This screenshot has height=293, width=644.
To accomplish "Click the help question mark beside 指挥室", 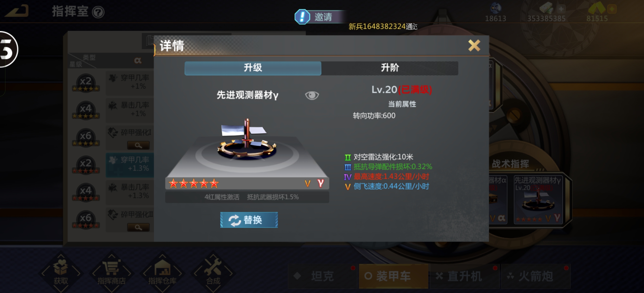I will click(x=98, y=12).
